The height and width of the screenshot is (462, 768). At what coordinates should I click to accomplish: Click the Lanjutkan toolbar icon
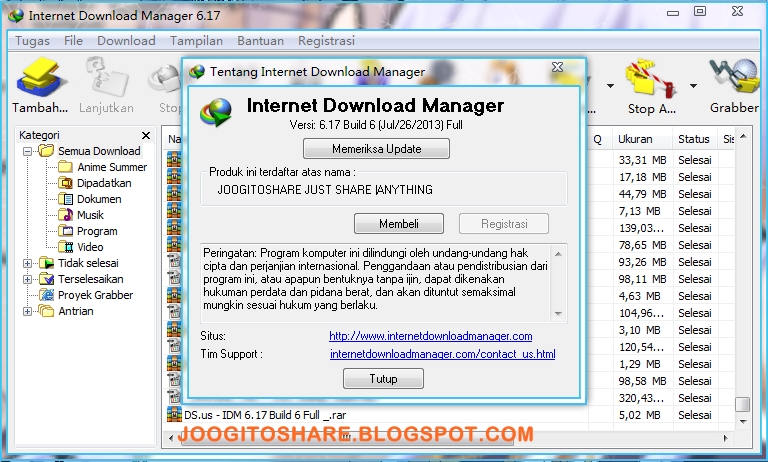pyautogui.click(x=106, y=77)
